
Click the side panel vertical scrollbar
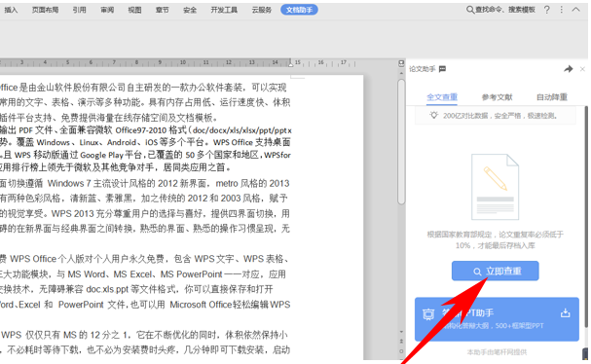click(585, 217)
